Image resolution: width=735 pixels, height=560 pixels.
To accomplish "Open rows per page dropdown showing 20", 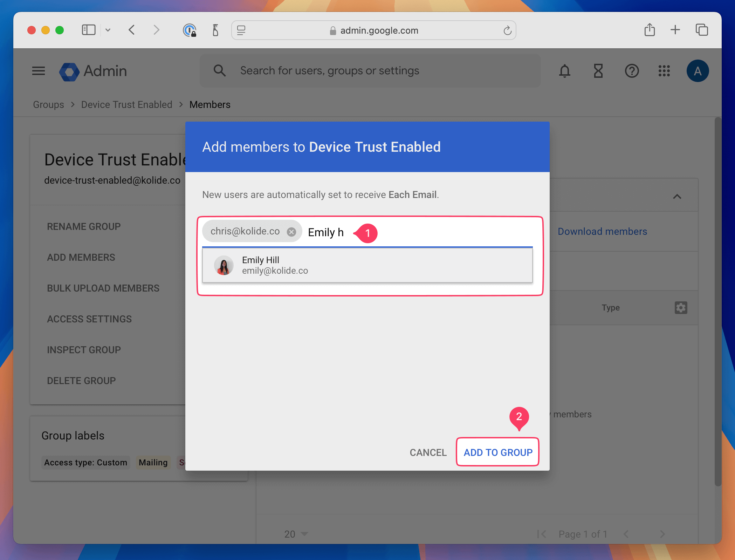I will [x=296, y=534].
